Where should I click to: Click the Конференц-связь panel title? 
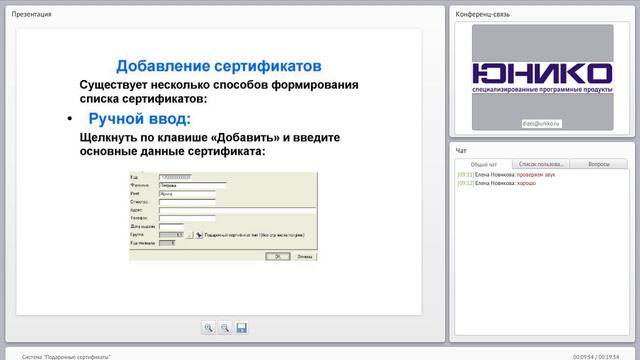pos(482,14)
